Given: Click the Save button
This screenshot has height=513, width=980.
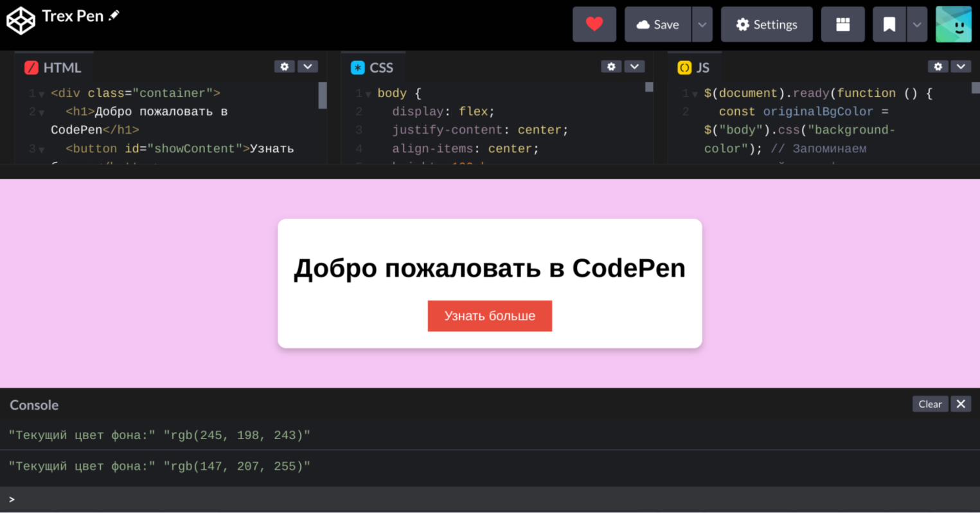Looking at the screenshot, I should (x=657, y=24).
